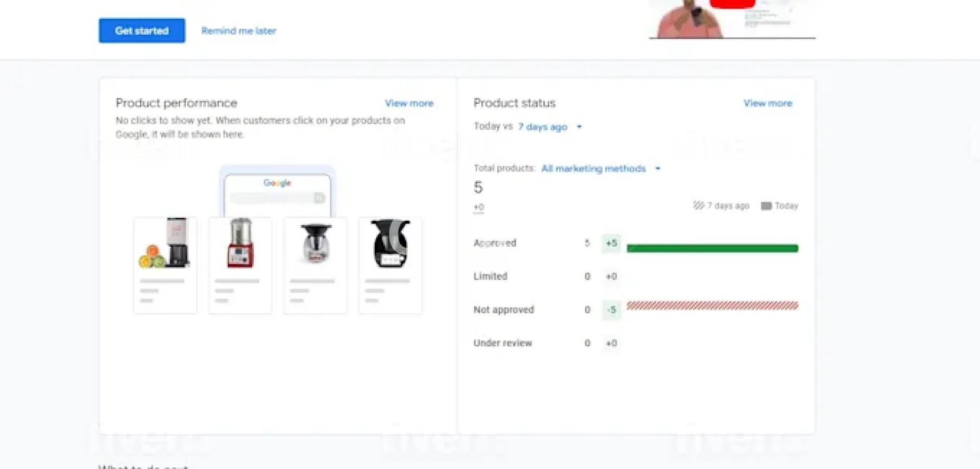Select the red blender product image

point(240,243)
